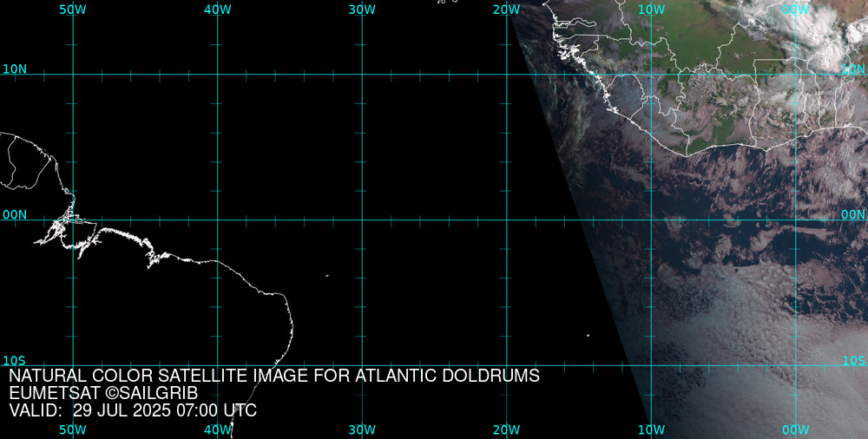Click the 'EUMETSAT ©SAILGRIB' credit text
The width and height of the screenshot is (868, 439).
pyautogui.click(x=103, y=393)
